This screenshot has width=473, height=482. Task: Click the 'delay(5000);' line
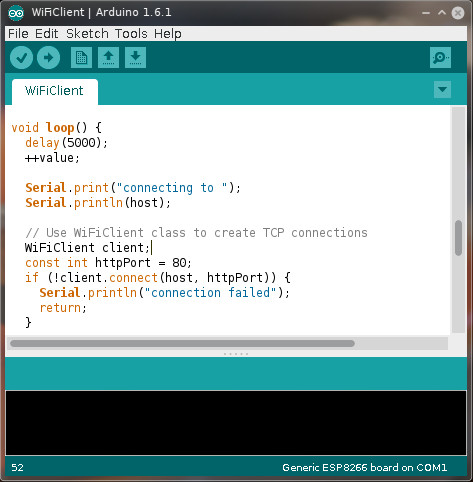[66, 143]
